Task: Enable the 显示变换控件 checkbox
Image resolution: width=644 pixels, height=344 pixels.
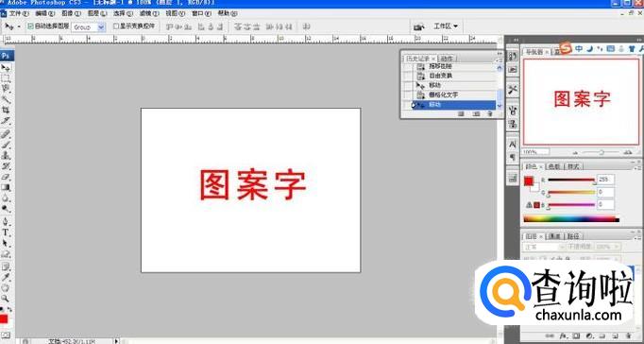Action: (116, 26)
